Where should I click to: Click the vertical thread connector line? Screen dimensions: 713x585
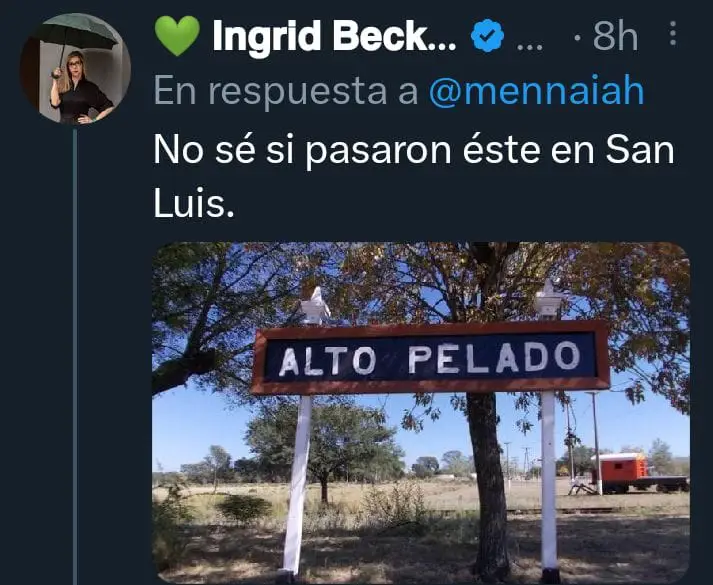click(x=75, y=355)
